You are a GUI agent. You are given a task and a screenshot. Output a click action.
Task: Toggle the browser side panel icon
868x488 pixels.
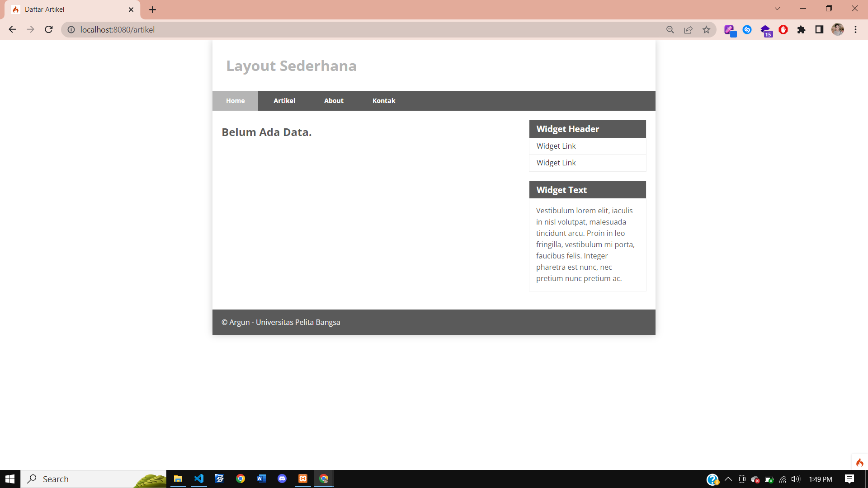click(819, 29)
